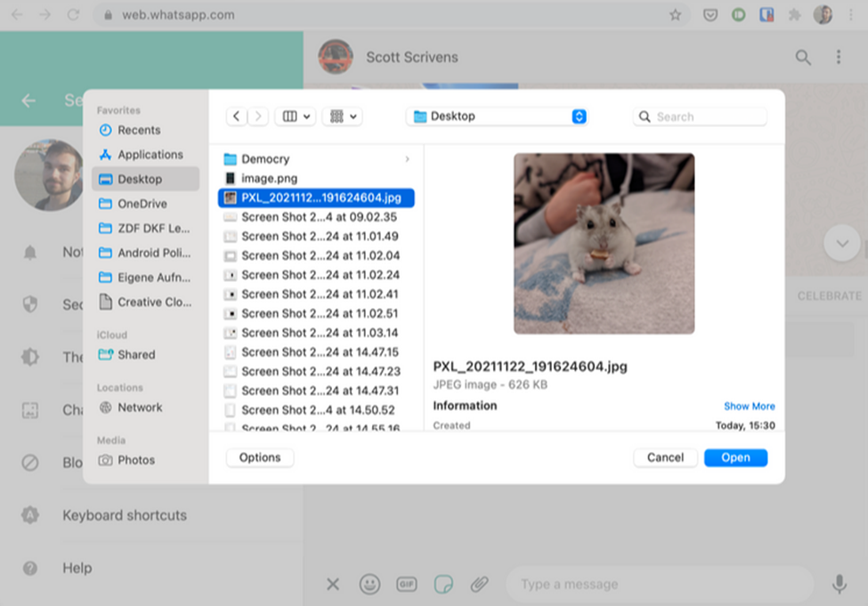Click the hamster image preview thumbnail
Screen dimensions: 868x606
(x=604, y=244)
